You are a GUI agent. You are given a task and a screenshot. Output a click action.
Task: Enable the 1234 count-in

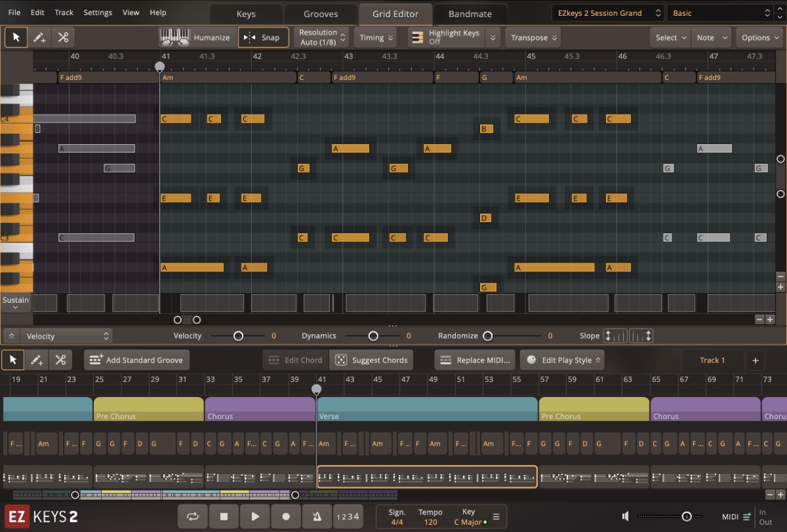tap(348, 516)
